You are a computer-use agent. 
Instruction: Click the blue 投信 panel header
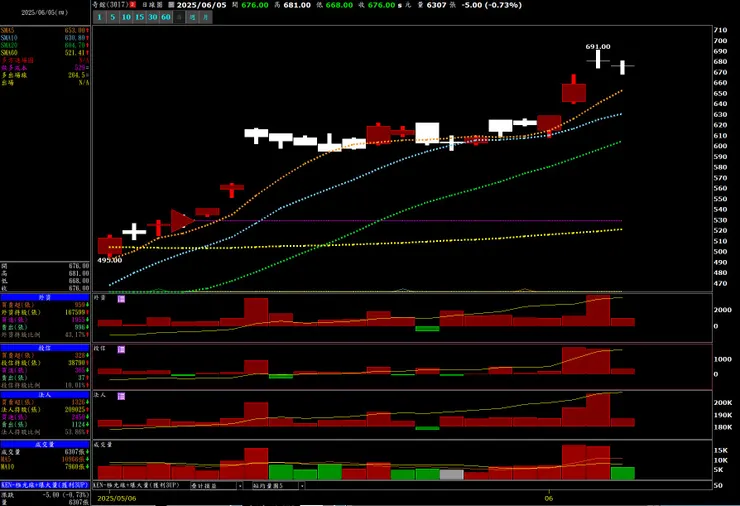point(45,348)
